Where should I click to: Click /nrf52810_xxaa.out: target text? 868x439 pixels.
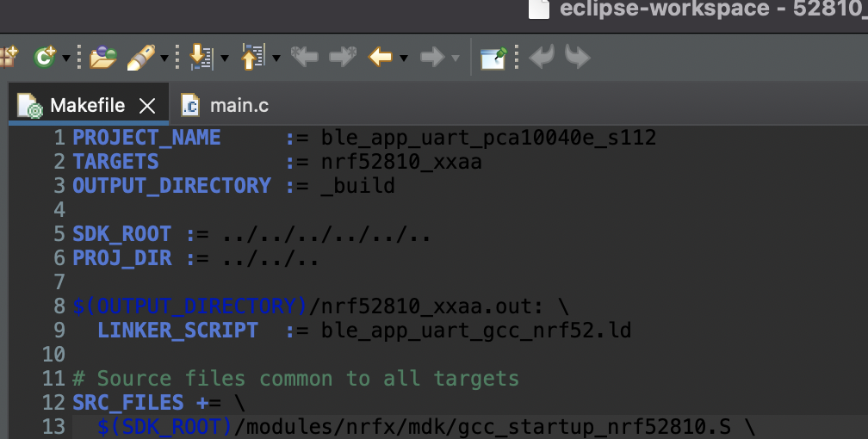point(426,306)
